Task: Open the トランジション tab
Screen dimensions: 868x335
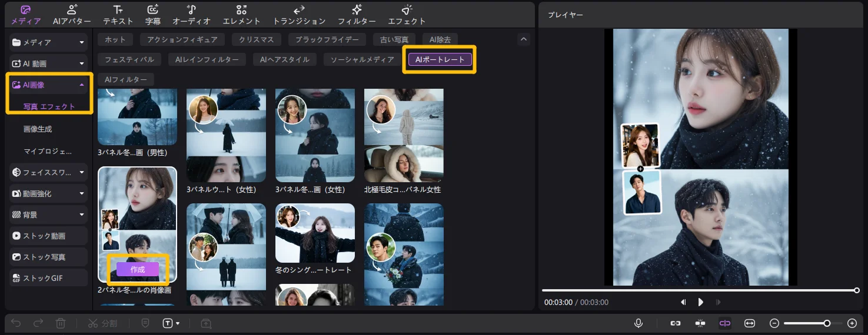Action: (299, 15)
